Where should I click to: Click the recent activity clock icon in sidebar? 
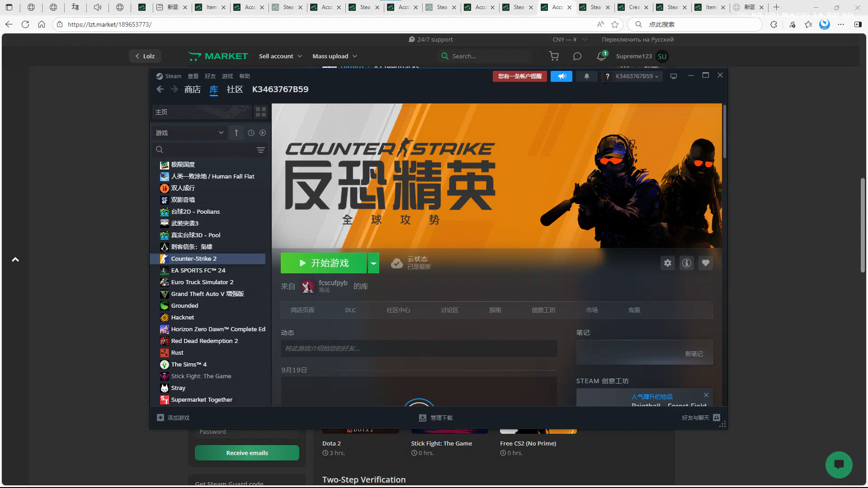coord(251,133)
